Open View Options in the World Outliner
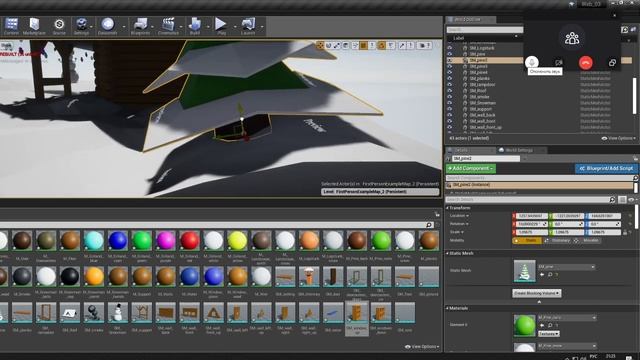The width and height of the screenshot is (640, 360). point(619,138)
